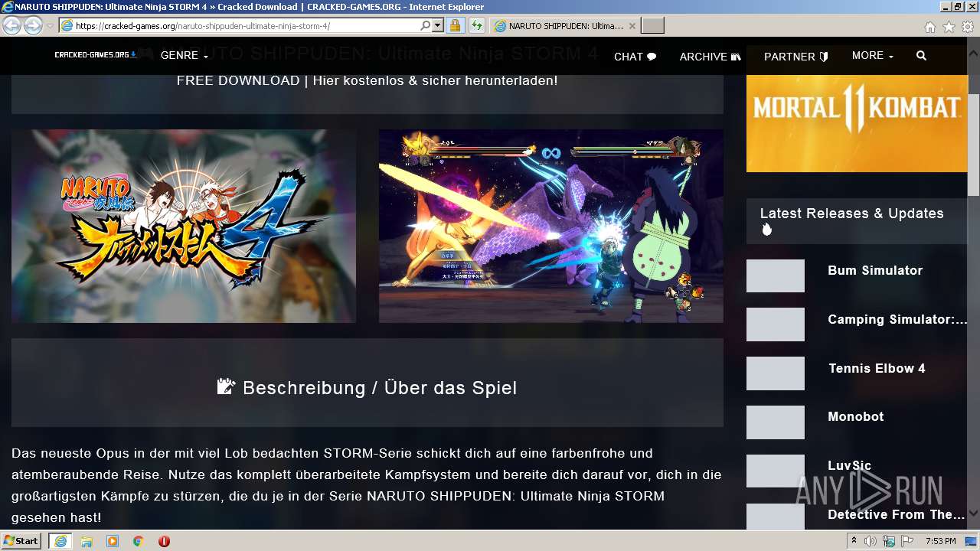Click the Beschreibung / Über das Spiel heading

pos(367,388)
